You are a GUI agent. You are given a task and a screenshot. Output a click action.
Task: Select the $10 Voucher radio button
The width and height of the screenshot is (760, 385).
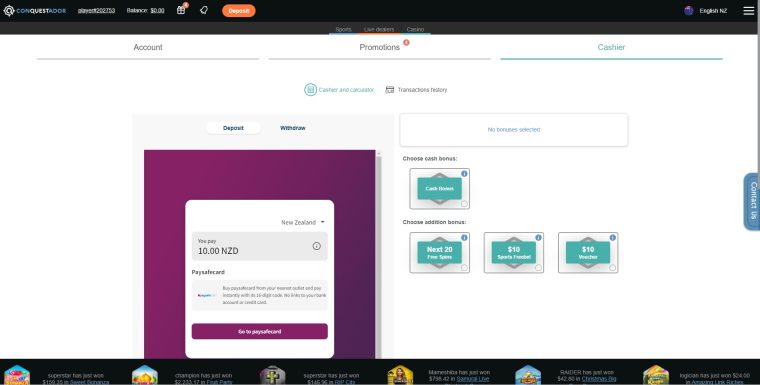click(613, 268)
